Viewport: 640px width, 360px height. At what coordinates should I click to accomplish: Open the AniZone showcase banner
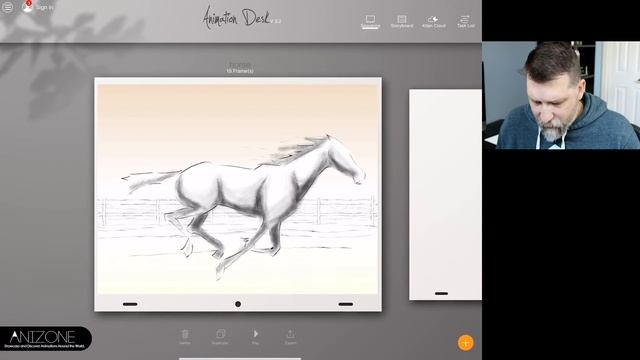click(46, 338)
